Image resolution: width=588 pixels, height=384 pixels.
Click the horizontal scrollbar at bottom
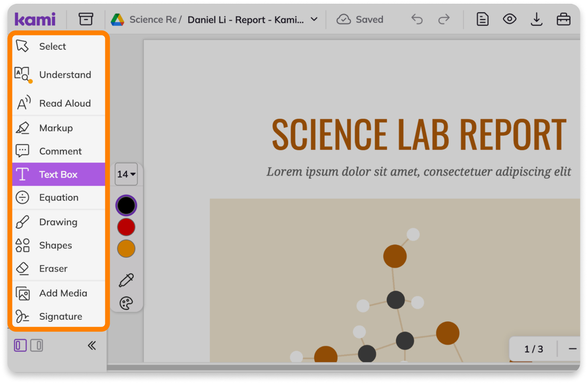click(x=343, y=367)
